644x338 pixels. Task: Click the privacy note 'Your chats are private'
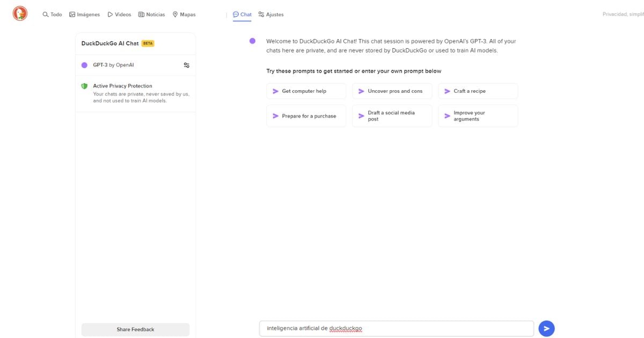pyautogui.click(x=141, y=97)
